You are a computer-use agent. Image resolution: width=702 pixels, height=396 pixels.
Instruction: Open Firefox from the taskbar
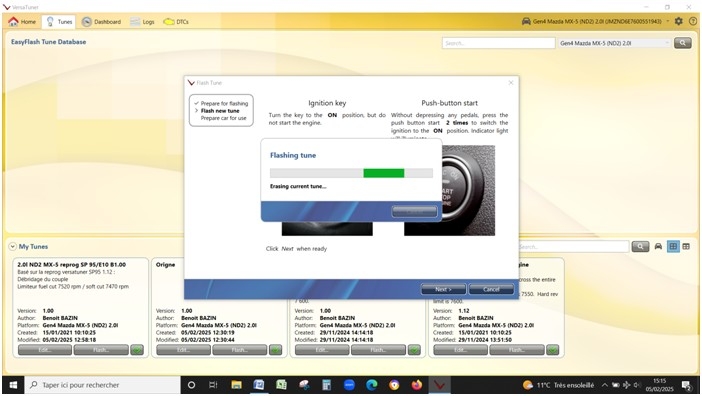tap(417, 385)
